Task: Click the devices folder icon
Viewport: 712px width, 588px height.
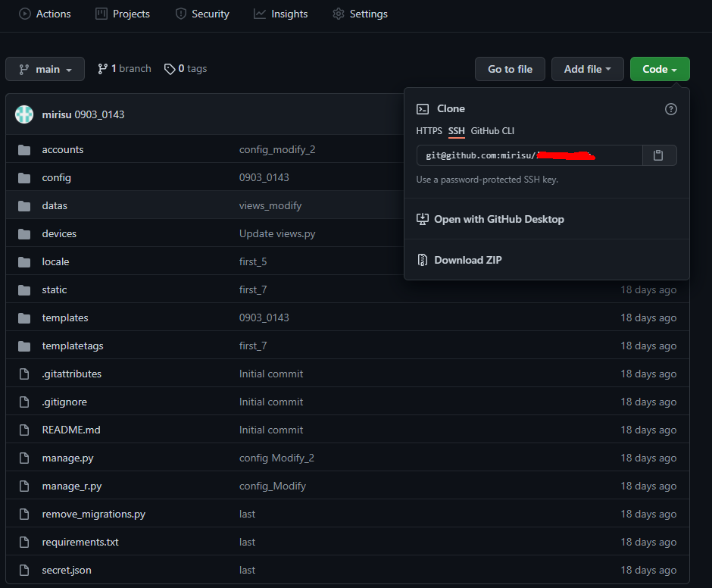Action: [x=24, y=234]
